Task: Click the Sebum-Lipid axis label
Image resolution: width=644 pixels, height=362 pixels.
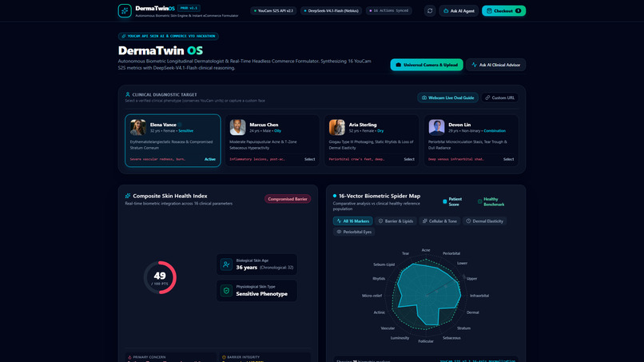Action: pos(384,265)
